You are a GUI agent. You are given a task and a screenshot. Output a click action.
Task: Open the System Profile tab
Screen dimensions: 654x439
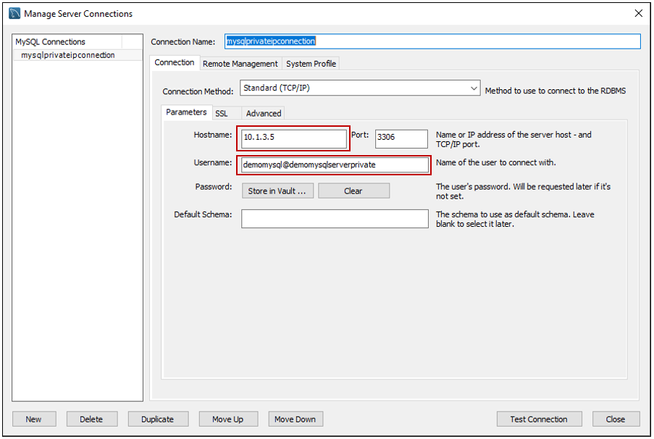311,64
